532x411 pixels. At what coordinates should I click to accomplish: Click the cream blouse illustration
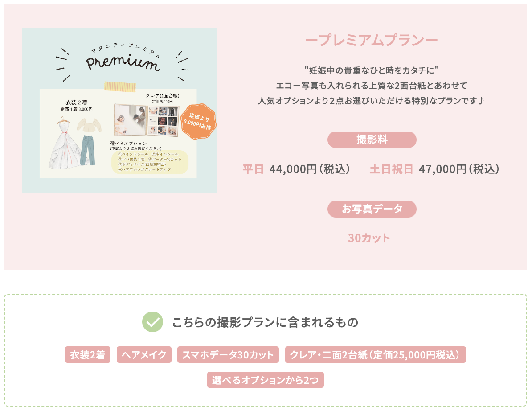click(89, 125)
